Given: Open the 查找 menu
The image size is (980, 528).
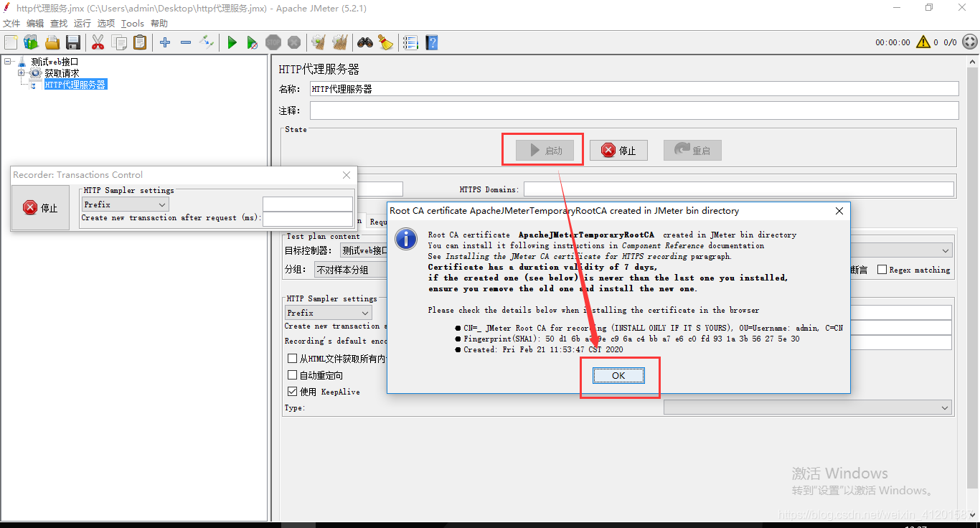Looking at the screenshot, I should (59, 24).
